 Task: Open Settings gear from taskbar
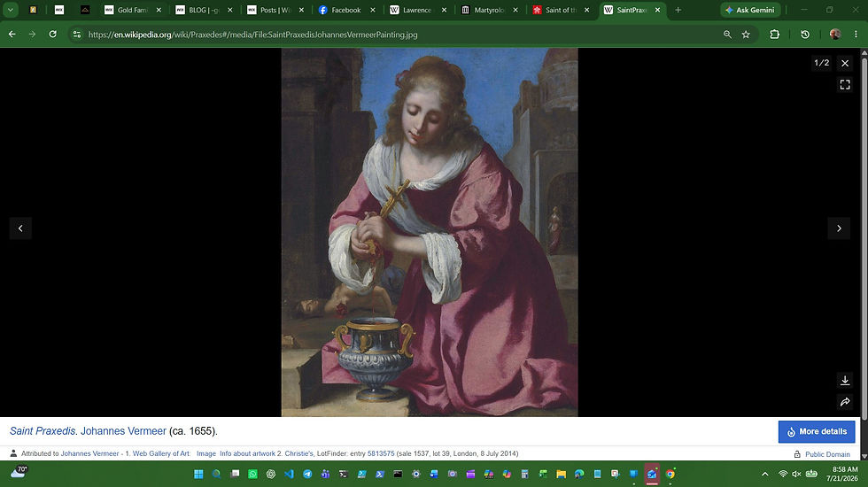tap(415, 474)
